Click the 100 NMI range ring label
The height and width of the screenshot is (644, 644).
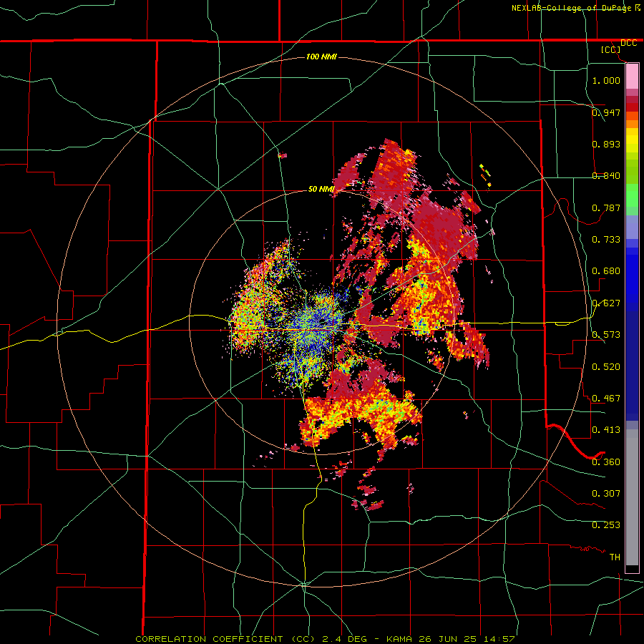tap(321, 57)
